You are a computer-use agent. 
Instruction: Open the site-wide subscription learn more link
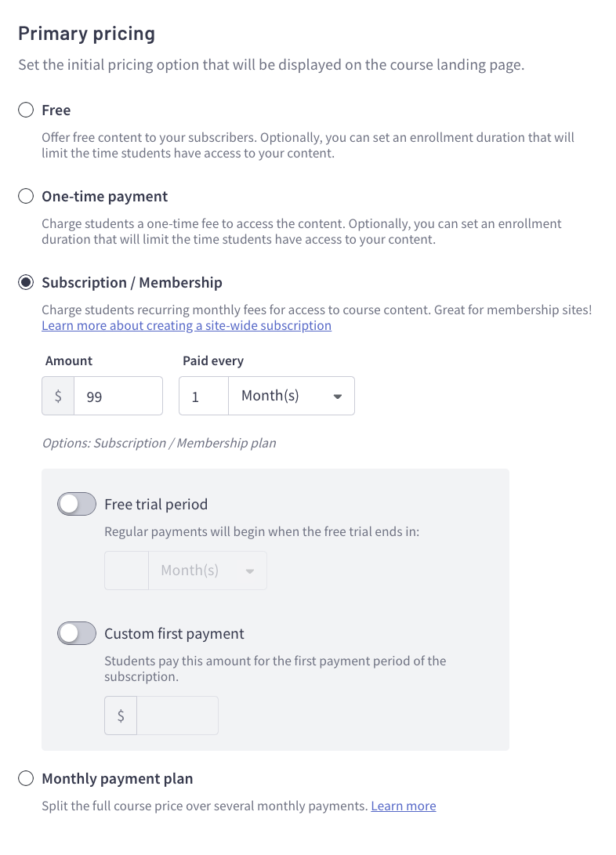pyautogui.click(x=187, y=325)
